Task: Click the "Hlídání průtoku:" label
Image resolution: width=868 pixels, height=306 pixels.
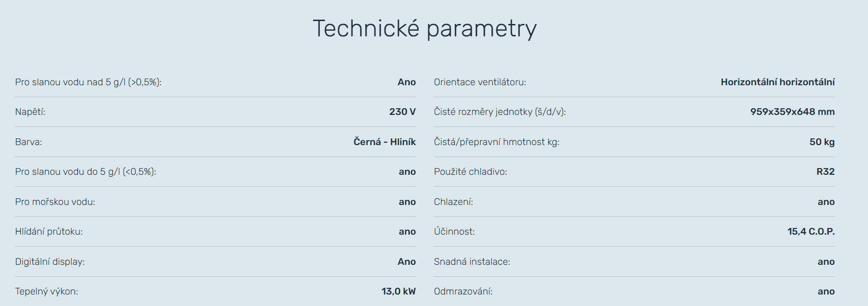Action: 49,232
